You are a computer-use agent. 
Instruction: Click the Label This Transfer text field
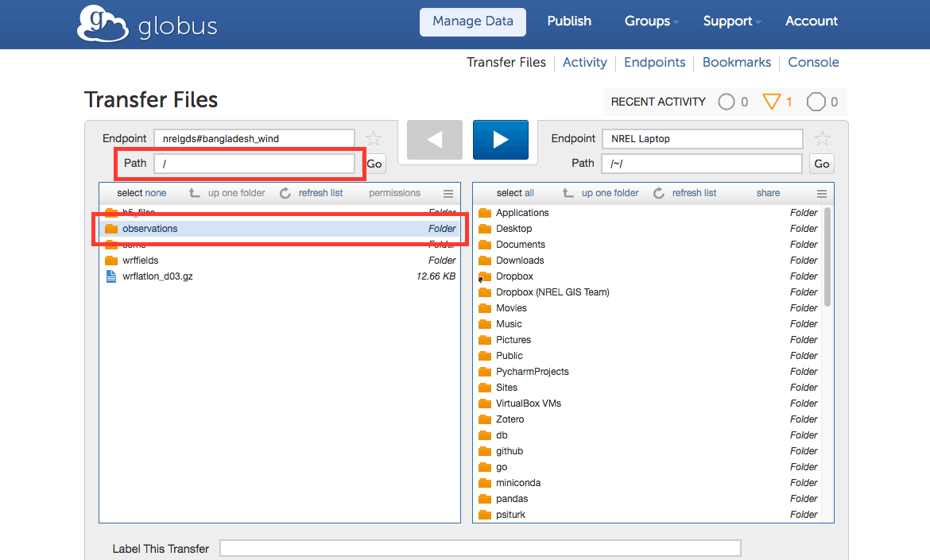point(480,548)
